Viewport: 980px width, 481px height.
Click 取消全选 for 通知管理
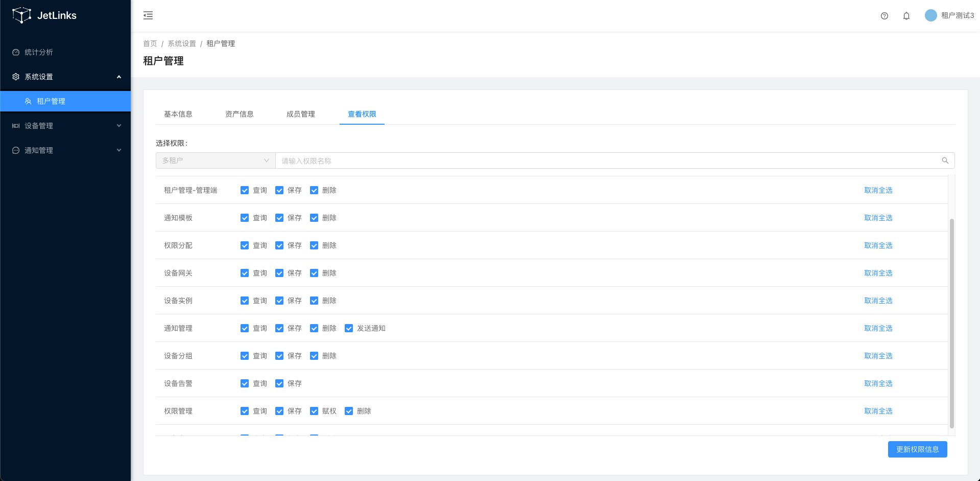click(878, 328)
